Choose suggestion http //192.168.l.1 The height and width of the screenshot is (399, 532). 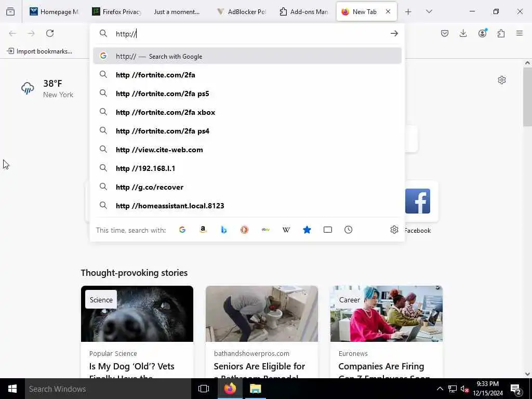[x=247, y=168]
